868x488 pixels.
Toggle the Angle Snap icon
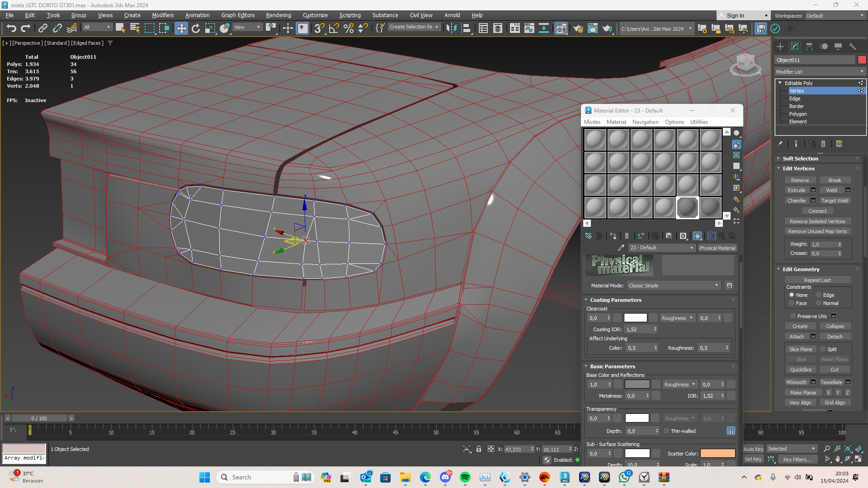pyautogui.click(x=334, y=28)
